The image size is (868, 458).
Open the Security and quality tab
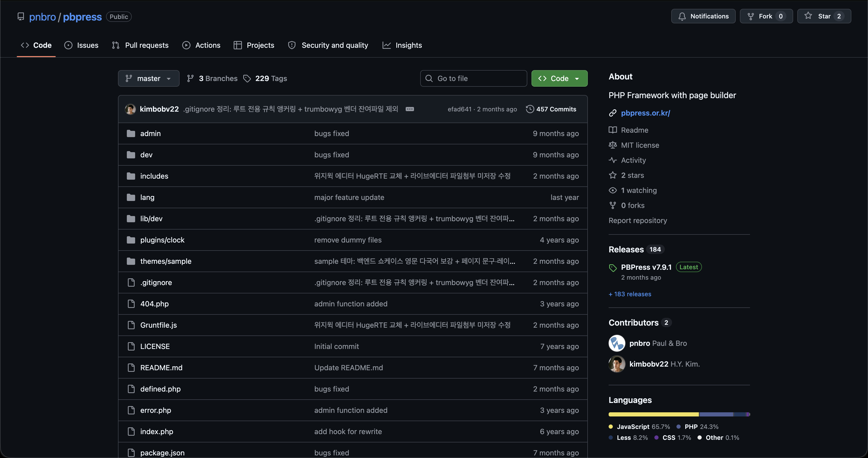click(328, 45)
